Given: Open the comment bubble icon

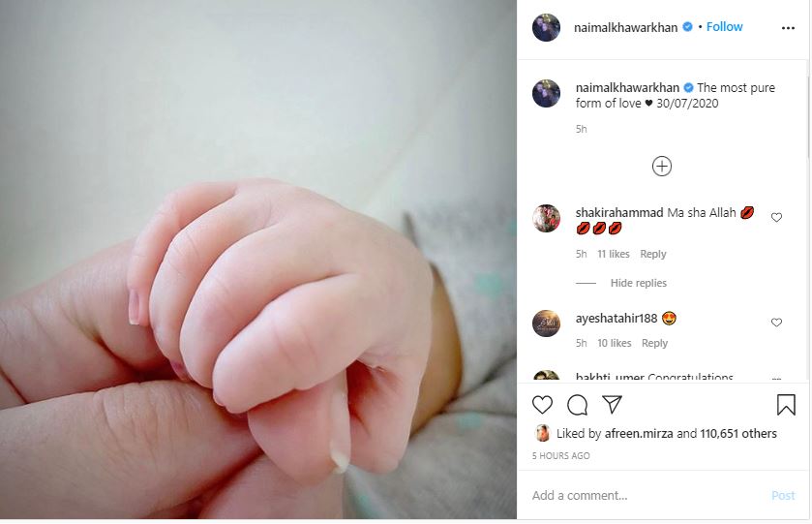Looking at the screenshot, I should (577, 405).
